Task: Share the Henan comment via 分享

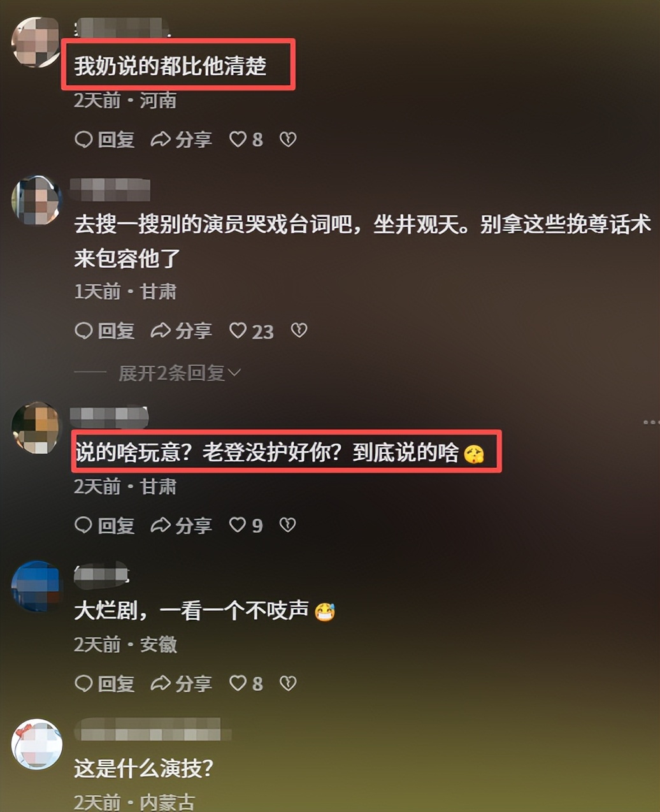Action: pos(181,140)
